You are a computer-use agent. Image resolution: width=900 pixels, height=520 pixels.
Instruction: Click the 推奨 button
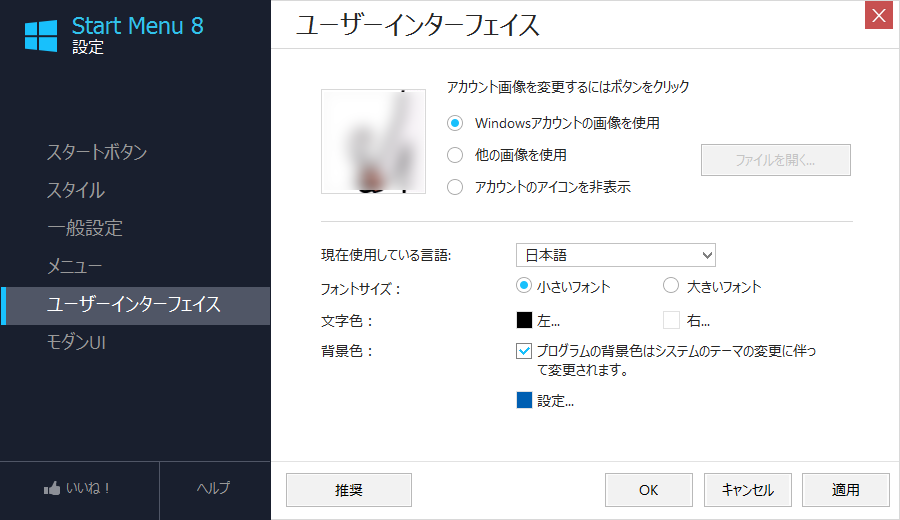[x=349, y=490]
